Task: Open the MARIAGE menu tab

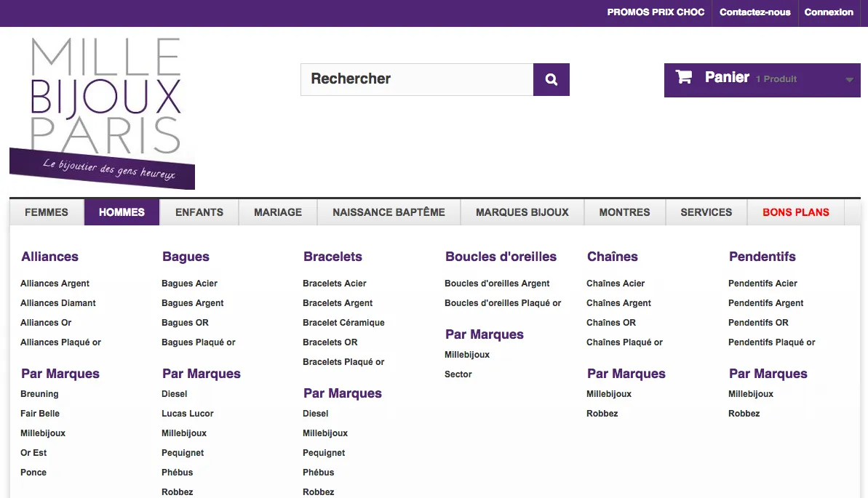Action: click(278, 212)
